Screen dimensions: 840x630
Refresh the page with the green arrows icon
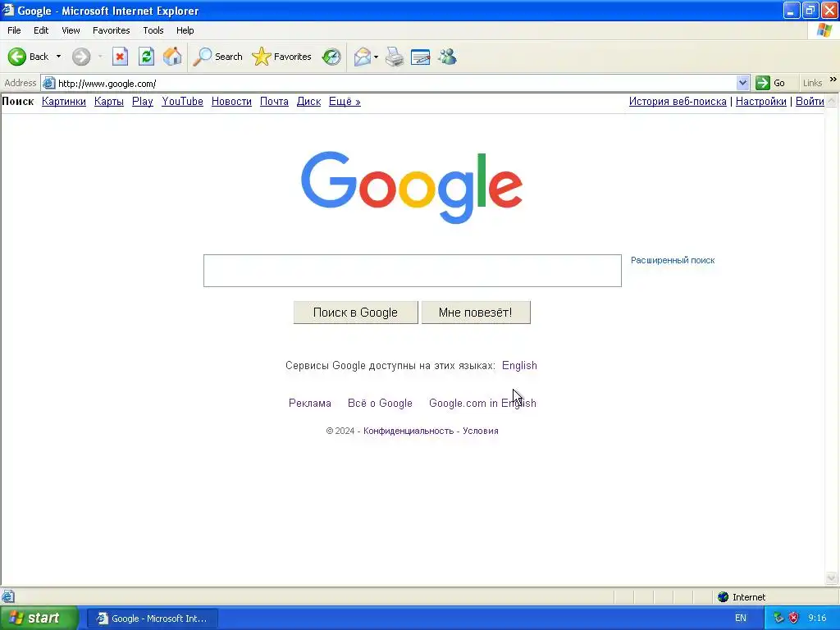146,57
